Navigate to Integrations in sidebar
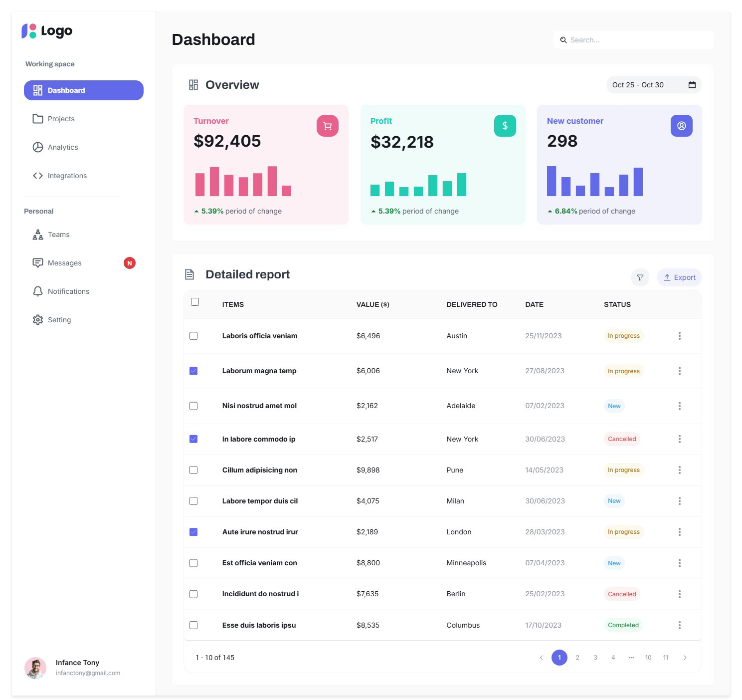 (x=67, y=176)
